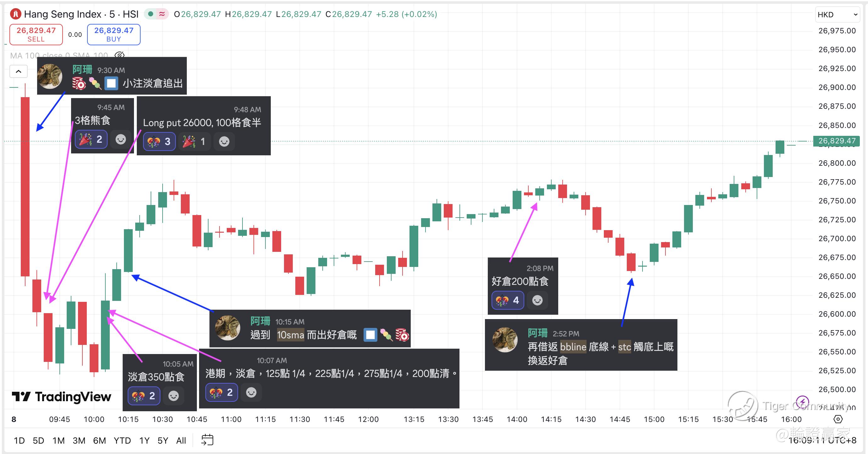
Task: Click the blue BUY button
Action: (x=114, y=34)
